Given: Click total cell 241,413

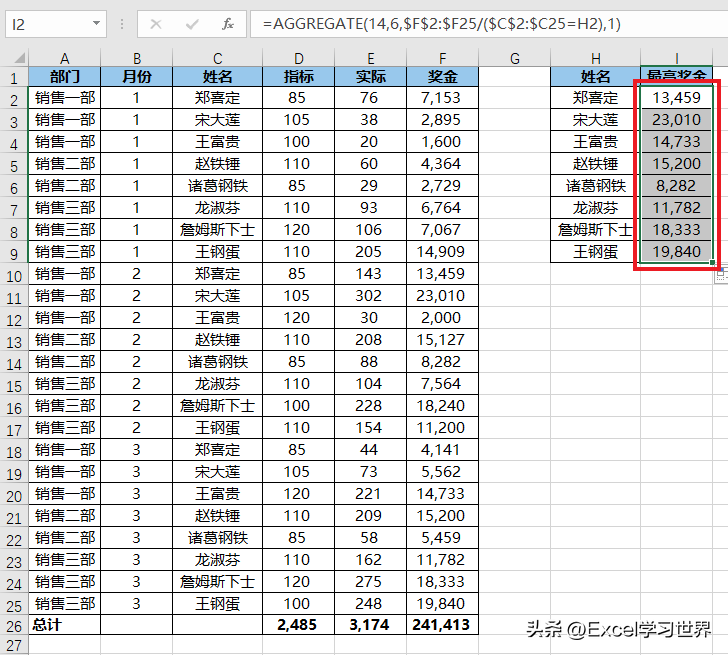Looking at the screenshot, I should click(x=442, y=625).
